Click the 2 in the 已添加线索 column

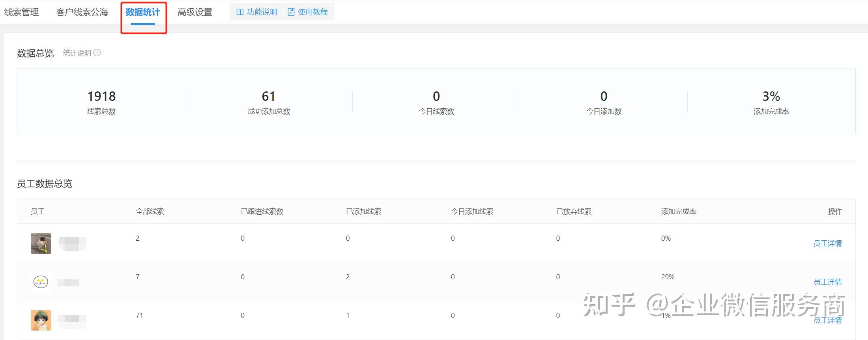(x=348, y=277)
